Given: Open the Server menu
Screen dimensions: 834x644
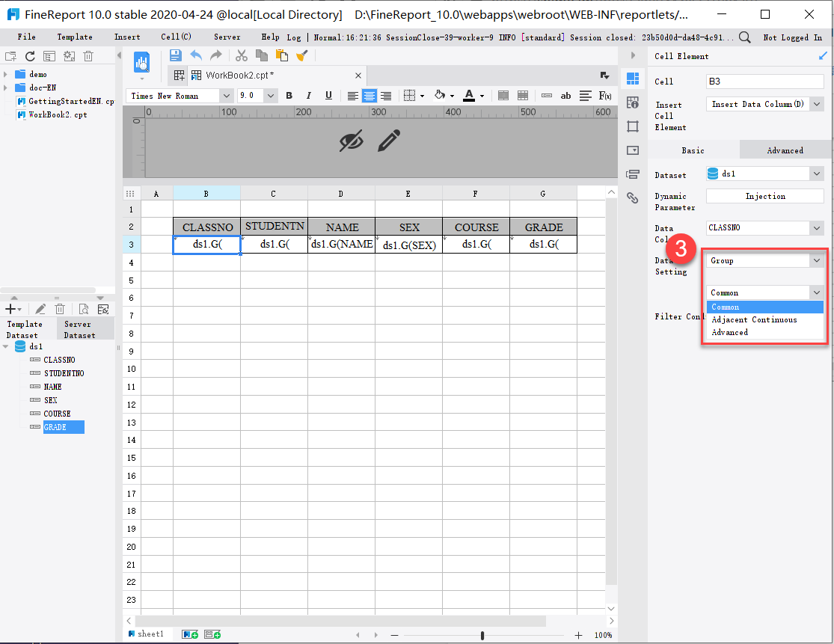Looking at the screenshot, I should (x=227, y=35).
